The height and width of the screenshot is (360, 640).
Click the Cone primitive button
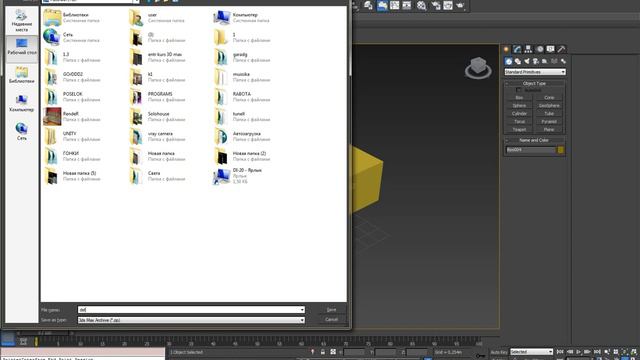click(x=549, y=98)
